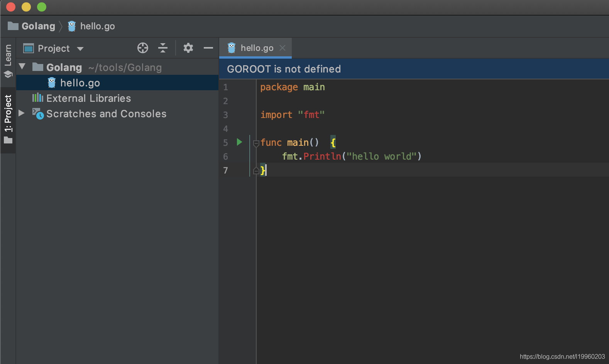Select Scratches and Consoles row
Viewport: 609px width, 364px height.
coord(117,113)
